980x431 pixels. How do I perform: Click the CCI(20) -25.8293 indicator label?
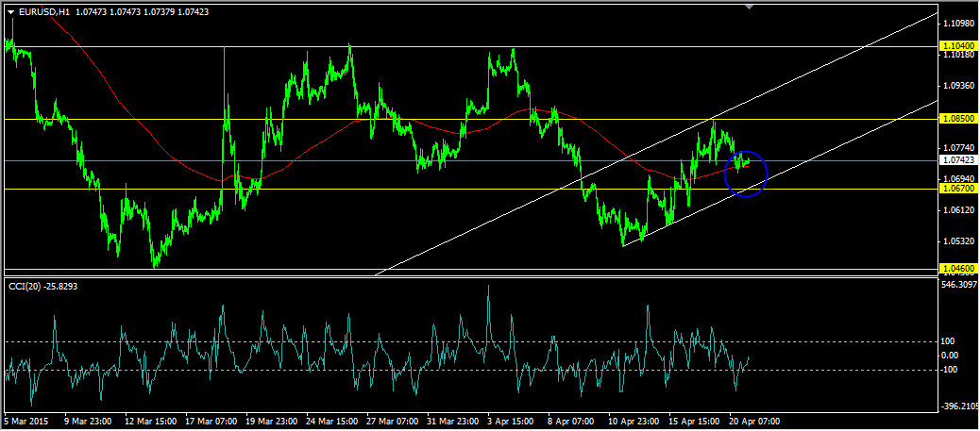click(x=44, y=286)
